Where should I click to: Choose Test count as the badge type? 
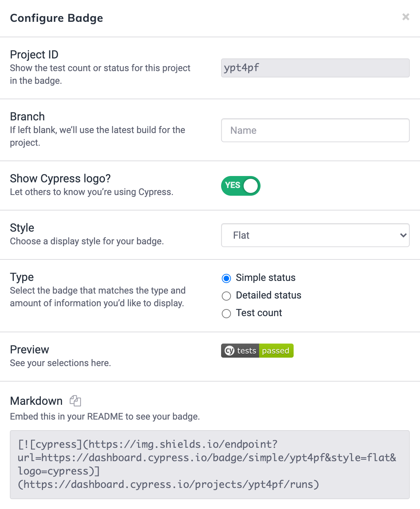(x=226, y=314)
